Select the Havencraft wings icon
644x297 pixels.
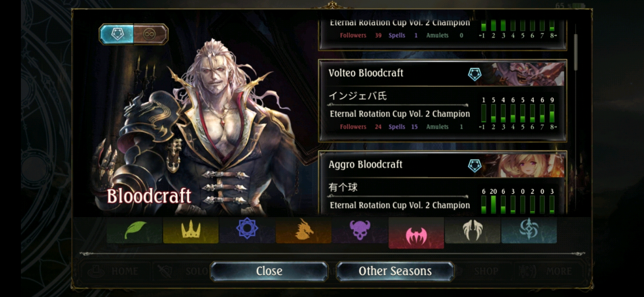(x=472, y=230)
